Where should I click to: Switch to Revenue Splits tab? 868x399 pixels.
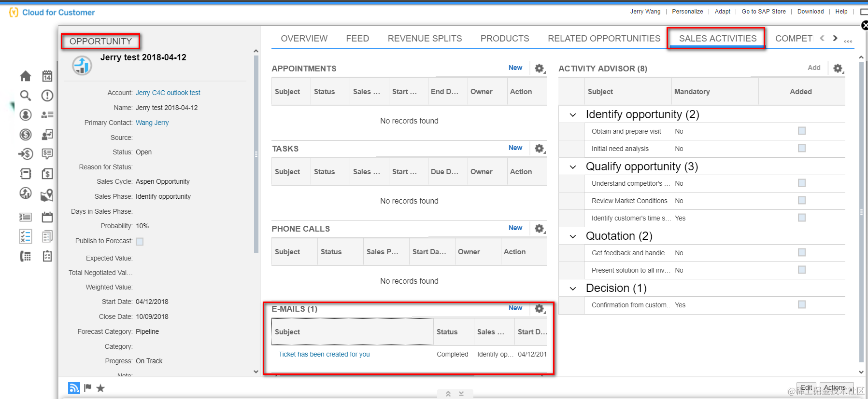(425, 39)
